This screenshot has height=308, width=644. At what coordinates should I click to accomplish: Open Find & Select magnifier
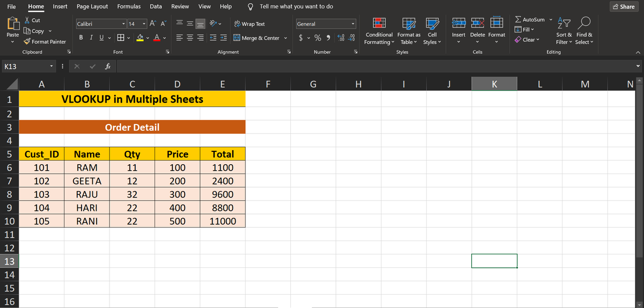[584, 31]
